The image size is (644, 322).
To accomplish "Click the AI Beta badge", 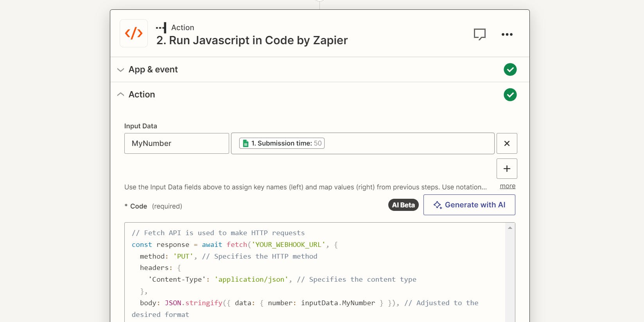I will click(404, 205).
